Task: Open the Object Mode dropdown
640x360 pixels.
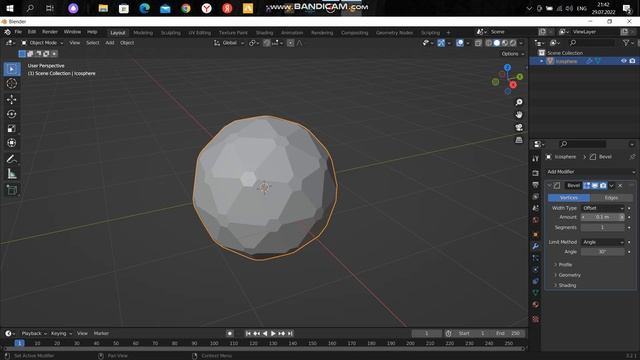Action: (x=42, y=43)
